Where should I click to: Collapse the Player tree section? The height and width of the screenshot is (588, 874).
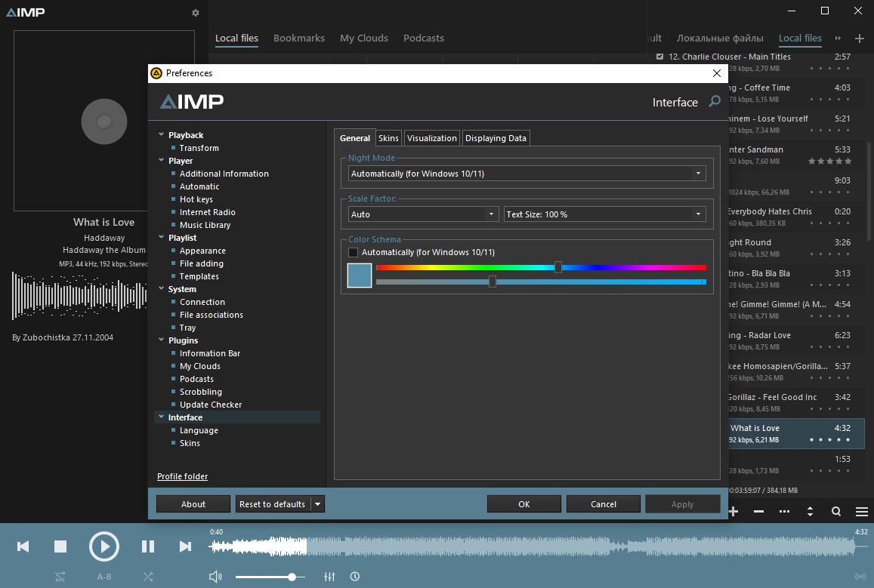pyautogui.click(x=161, y=160)
